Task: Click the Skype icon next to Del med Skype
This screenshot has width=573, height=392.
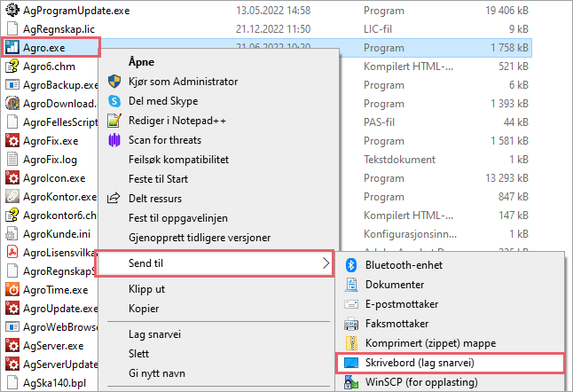Action: point(114,101)
